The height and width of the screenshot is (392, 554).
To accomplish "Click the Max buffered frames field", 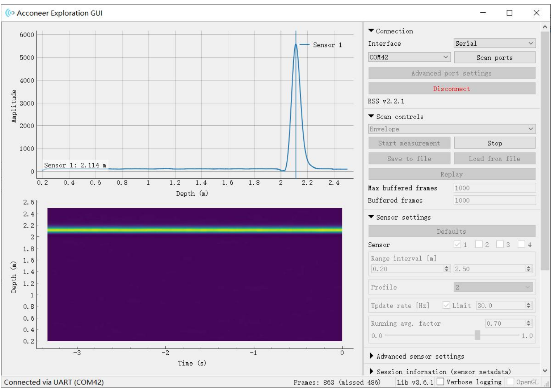I will (x=495, y=188).
